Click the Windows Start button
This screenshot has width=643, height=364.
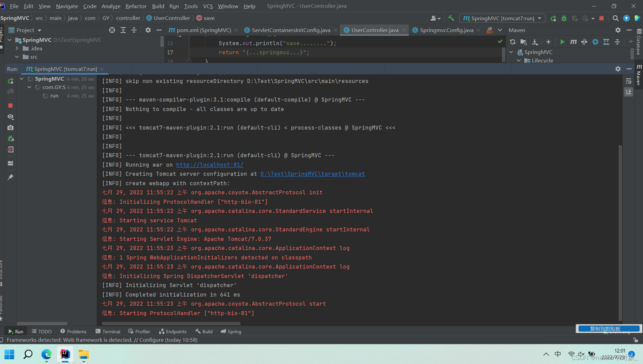click(x=9, y=354)
